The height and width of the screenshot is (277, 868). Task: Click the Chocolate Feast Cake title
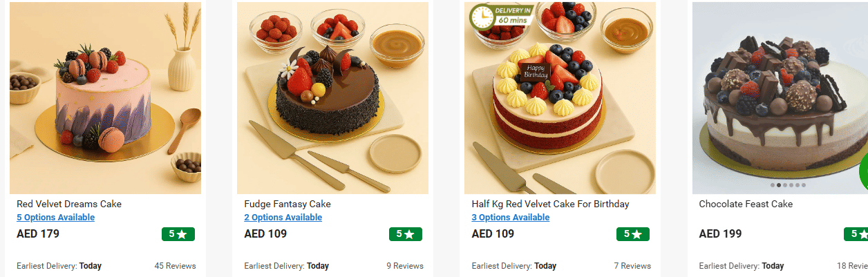746,204
